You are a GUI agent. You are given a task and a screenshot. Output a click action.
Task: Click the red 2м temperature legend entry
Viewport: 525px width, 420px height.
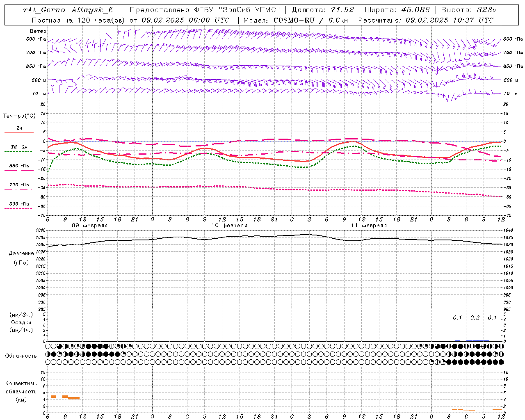pos(19,130)
